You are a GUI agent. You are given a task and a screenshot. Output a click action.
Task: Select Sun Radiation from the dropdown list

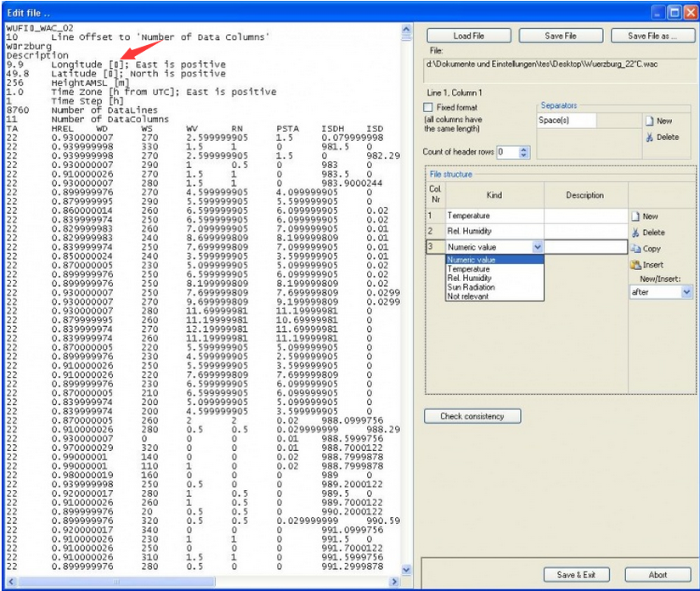(x=471, y=288)
